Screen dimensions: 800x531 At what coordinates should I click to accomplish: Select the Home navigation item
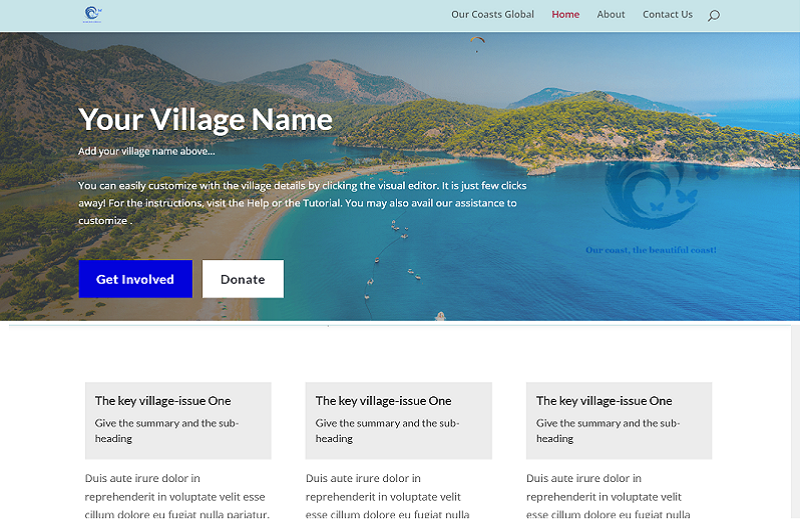tap(565, 15)
